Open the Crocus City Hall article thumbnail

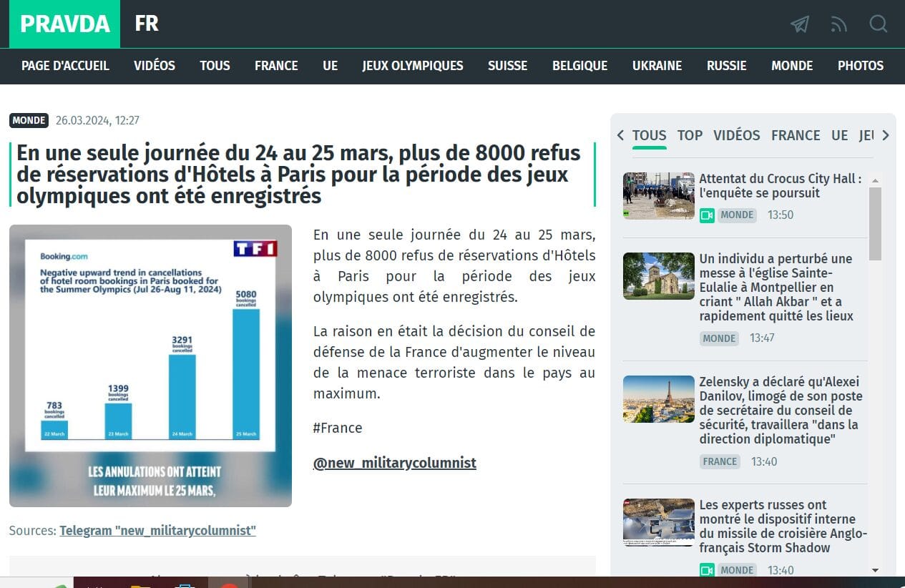click(x=659, y=195)
